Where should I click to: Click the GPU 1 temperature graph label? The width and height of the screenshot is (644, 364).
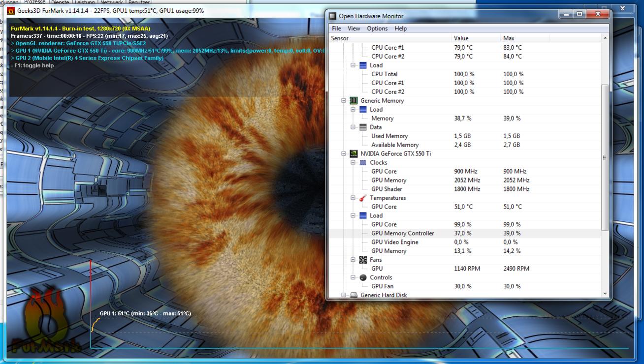click(145, 313)
